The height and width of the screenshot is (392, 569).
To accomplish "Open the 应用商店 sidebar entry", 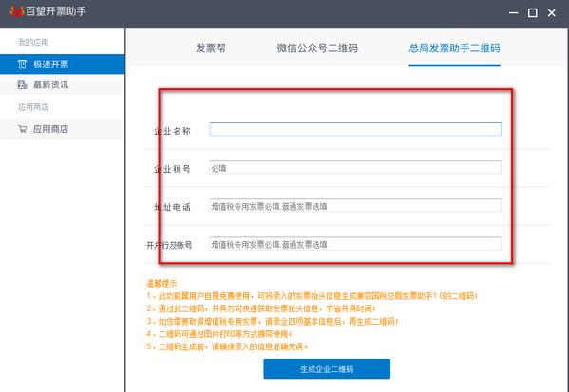I will click(x=63, y=129).
